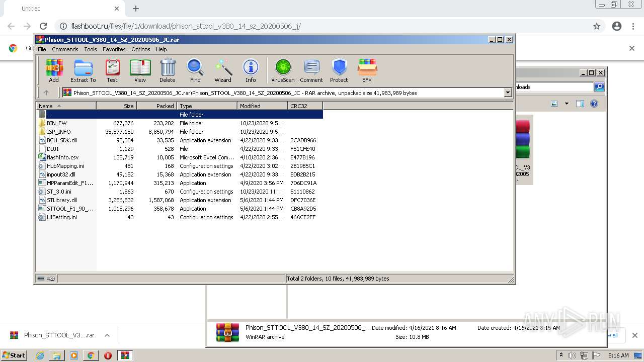644x362 pixels.
Task: Open the Help menu
Action: coord(161,49)
